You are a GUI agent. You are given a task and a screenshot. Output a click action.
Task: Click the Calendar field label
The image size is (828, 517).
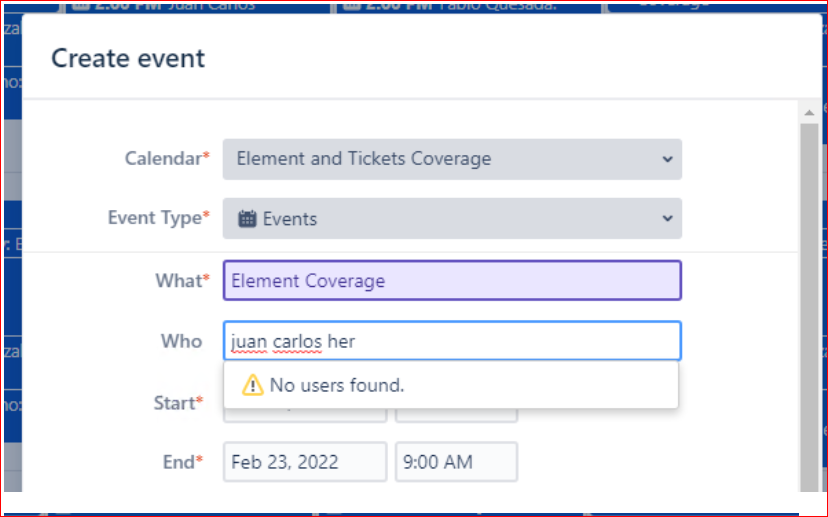point(163,158)
